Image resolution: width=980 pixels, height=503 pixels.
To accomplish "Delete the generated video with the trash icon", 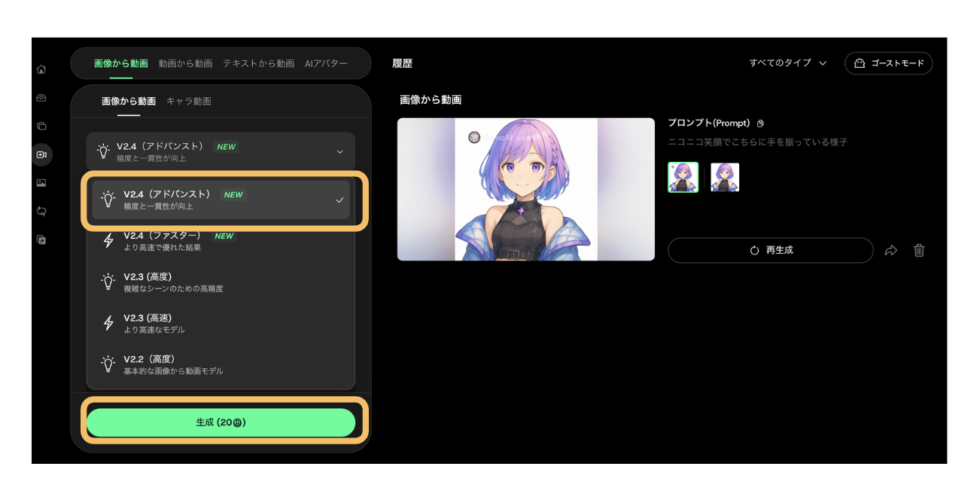I will (x=919, y=251).
